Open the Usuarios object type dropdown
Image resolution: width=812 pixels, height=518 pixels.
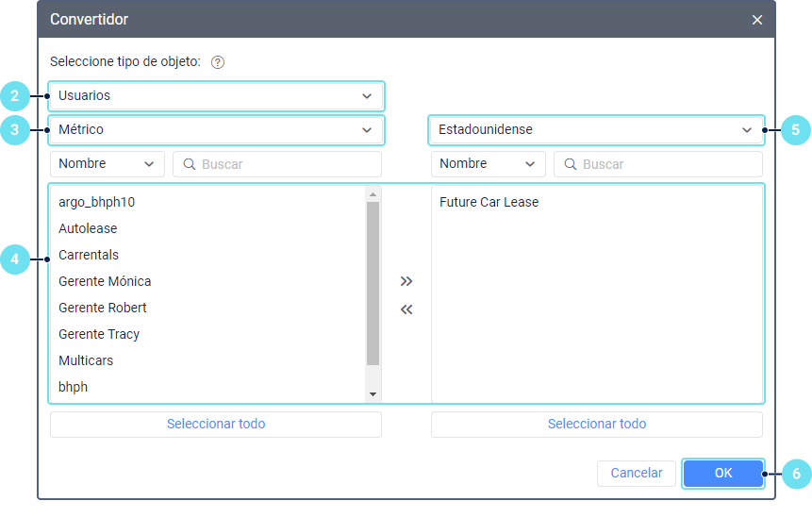tap(216, 96)
